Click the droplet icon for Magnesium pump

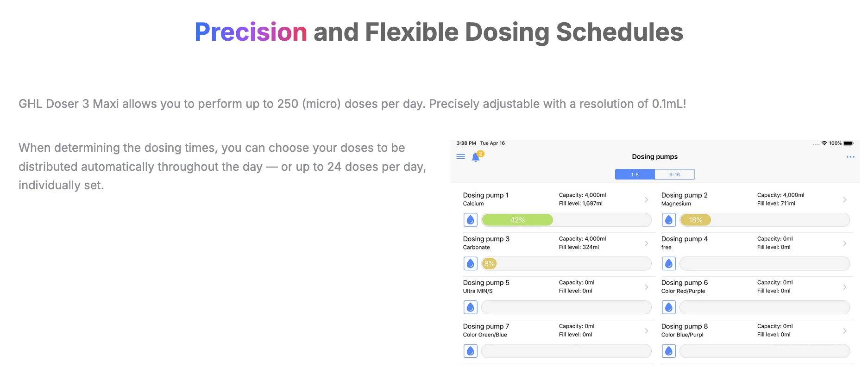click(669, 220)
